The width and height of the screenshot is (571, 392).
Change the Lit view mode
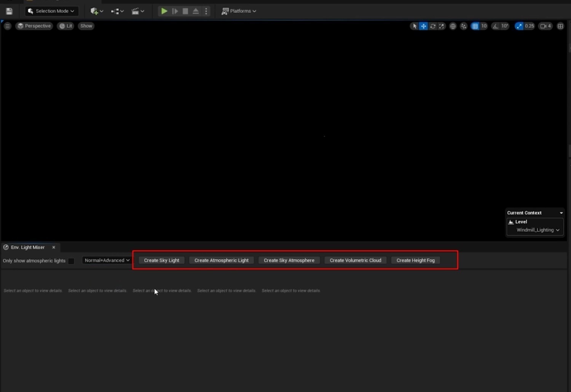tap(65, 26)
